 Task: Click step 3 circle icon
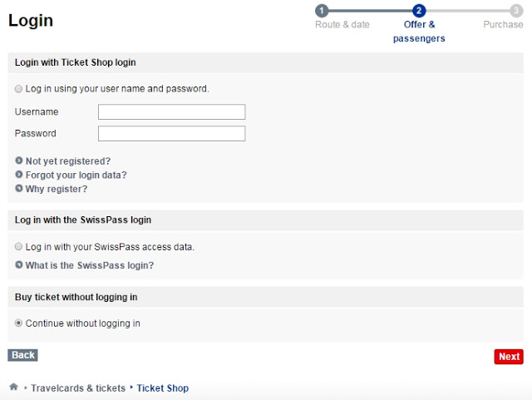click(x=516, y=11)
